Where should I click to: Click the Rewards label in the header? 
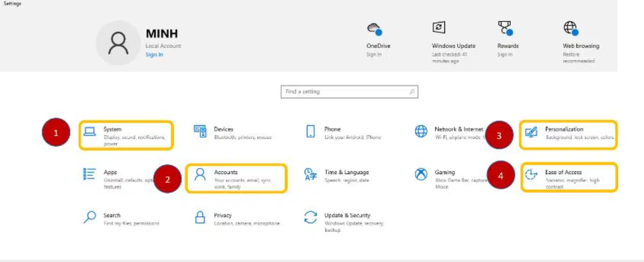508,46
